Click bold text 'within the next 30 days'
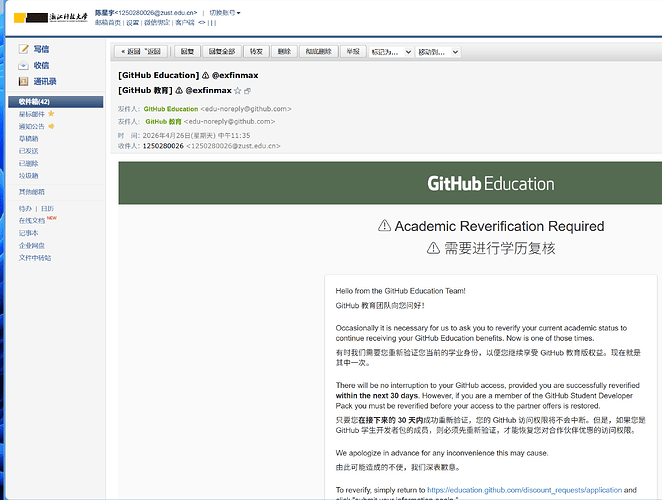The image size is (662, 500). (x=377, y=396)
